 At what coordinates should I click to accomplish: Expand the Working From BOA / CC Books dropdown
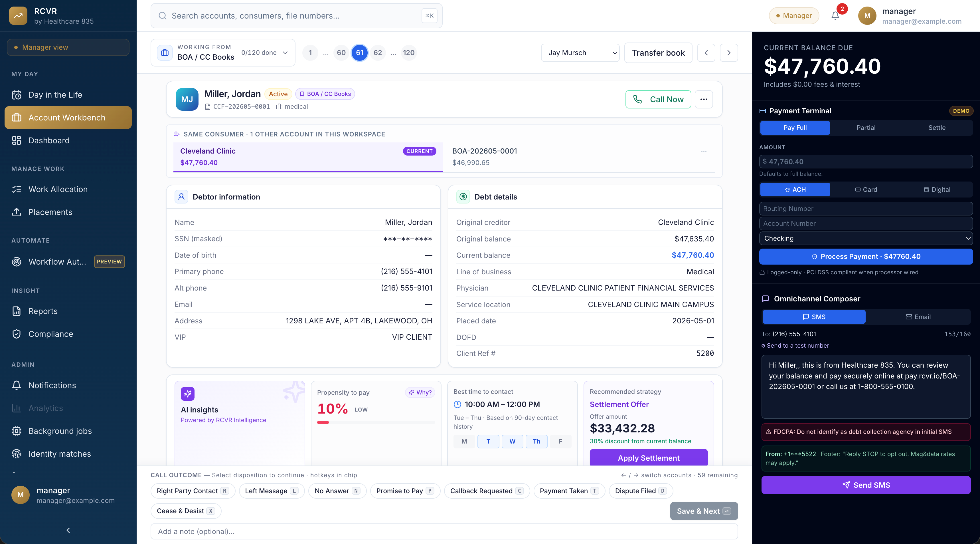[x=222, y=53]
